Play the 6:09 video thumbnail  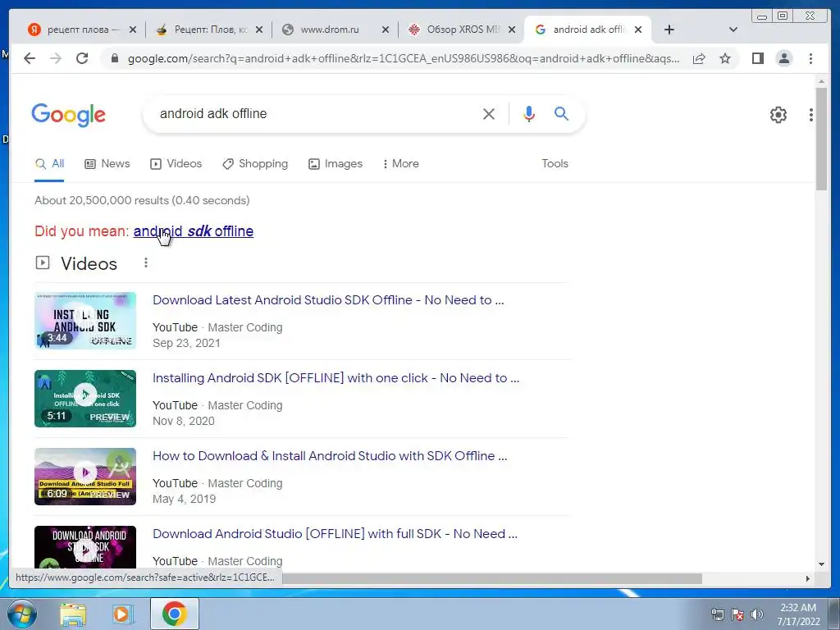[x=85, y=477]
